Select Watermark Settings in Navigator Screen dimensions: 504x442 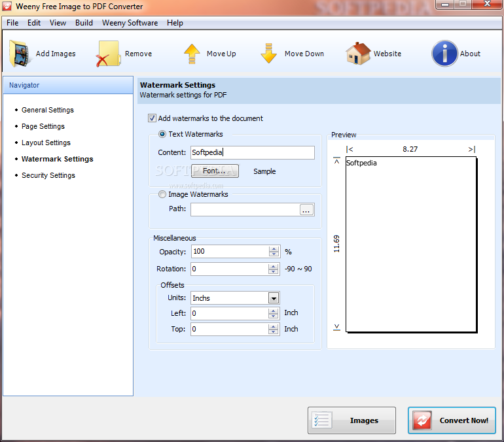tap(57, 159)
